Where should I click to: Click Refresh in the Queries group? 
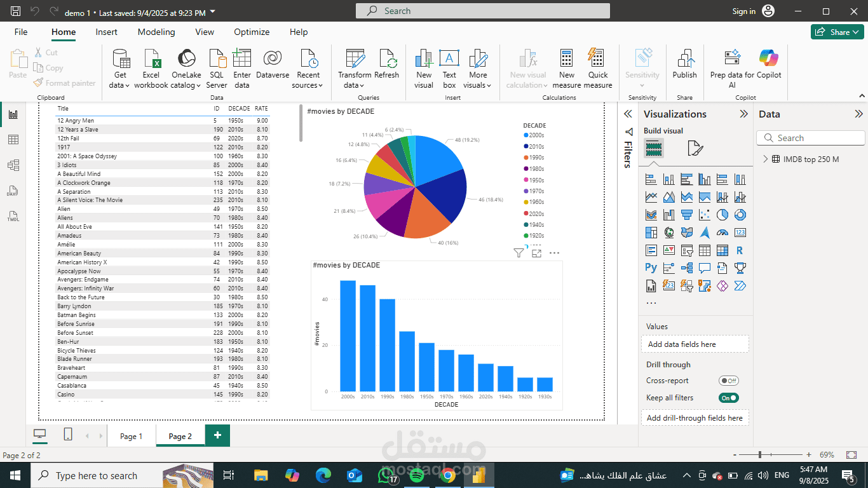[386, 64]
